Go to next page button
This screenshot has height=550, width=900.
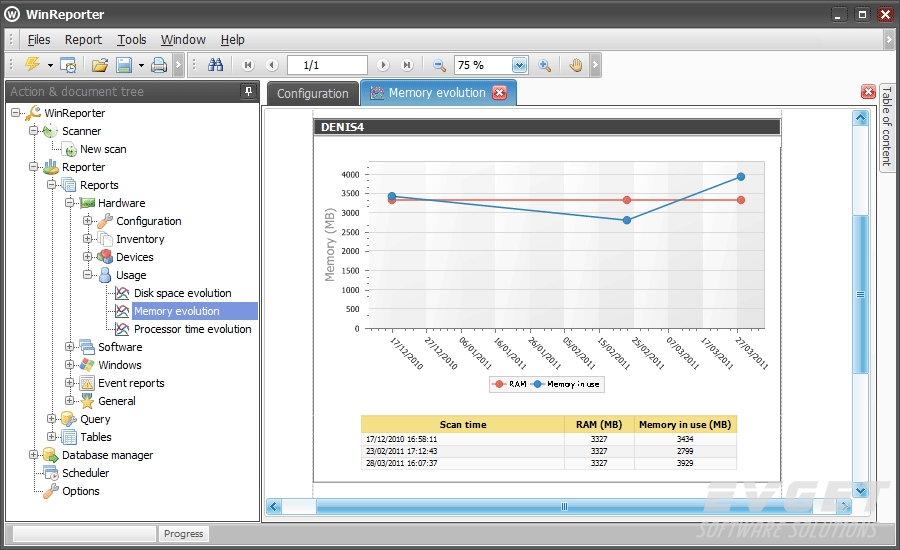(x=383, y=65)
